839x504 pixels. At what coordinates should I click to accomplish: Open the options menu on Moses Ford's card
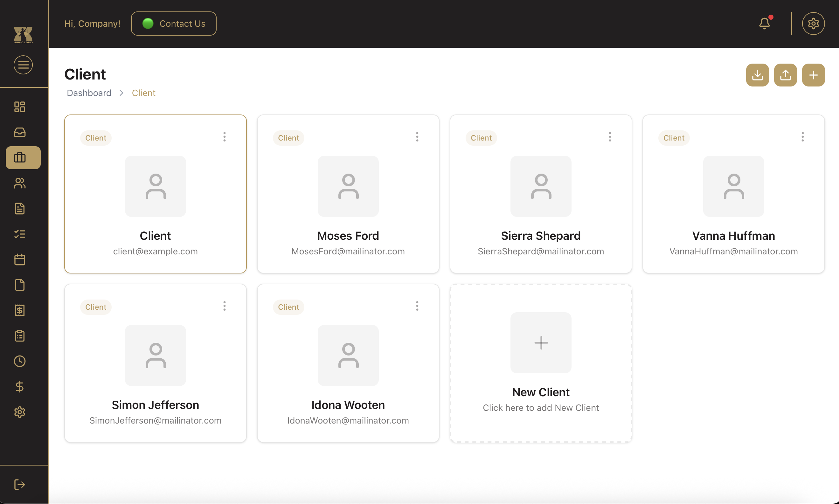click(x=417, y=136)
